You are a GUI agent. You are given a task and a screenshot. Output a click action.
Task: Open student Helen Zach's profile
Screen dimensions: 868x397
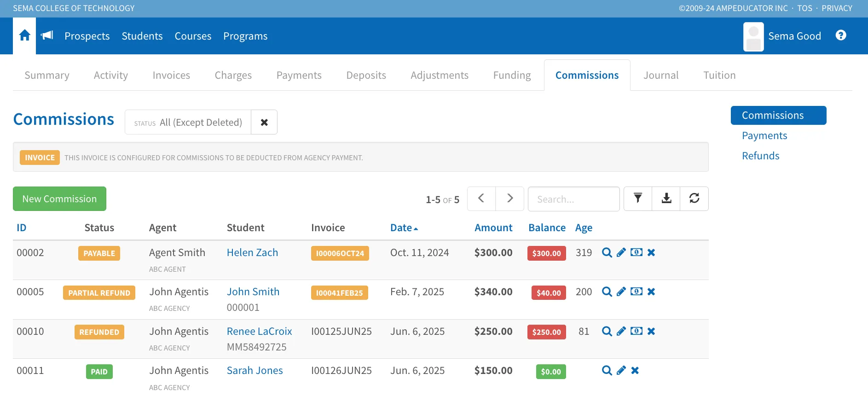(252, 252)
